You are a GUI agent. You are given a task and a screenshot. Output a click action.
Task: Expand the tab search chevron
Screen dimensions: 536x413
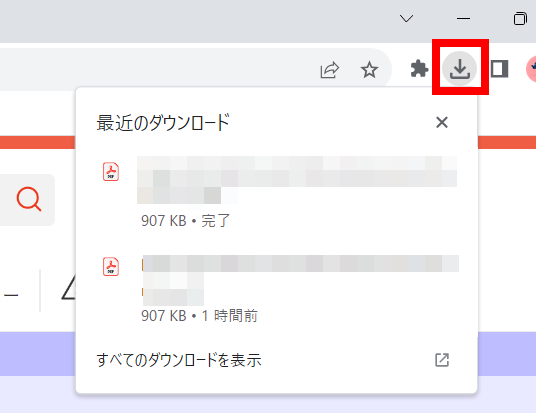[406, 18]
